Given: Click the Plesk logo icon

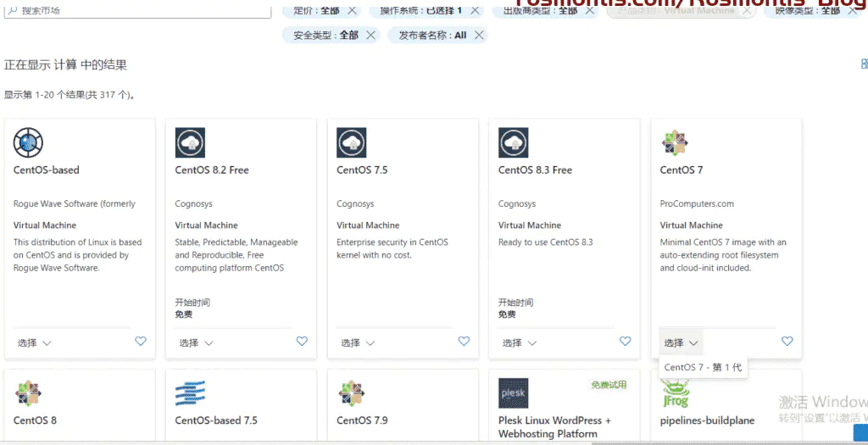Looking at the screenshot, I should 513,393.
